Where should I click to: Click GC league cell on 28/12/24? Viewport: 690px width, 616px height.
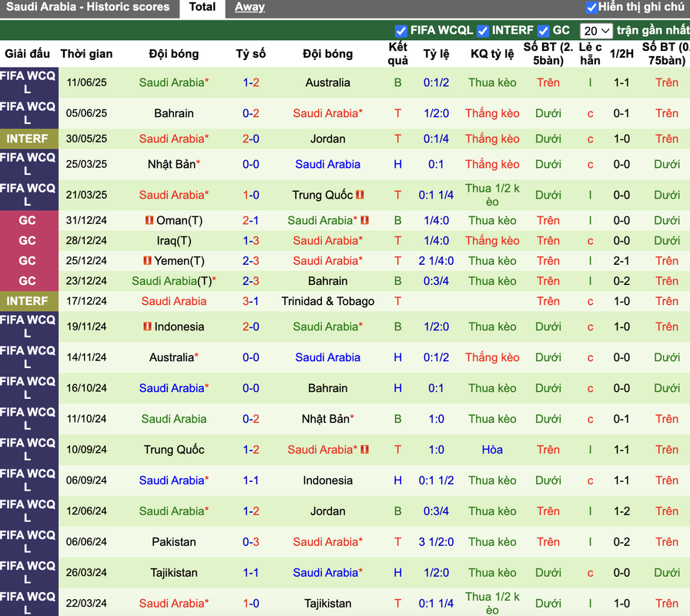tap(27, 240)
